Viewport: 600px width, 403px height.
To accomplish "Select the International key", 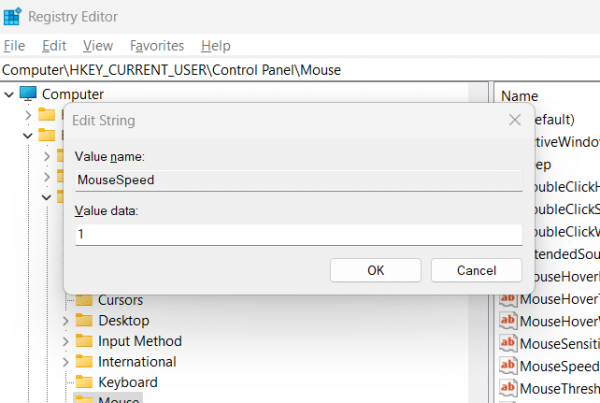I will [x=137, y=362].
